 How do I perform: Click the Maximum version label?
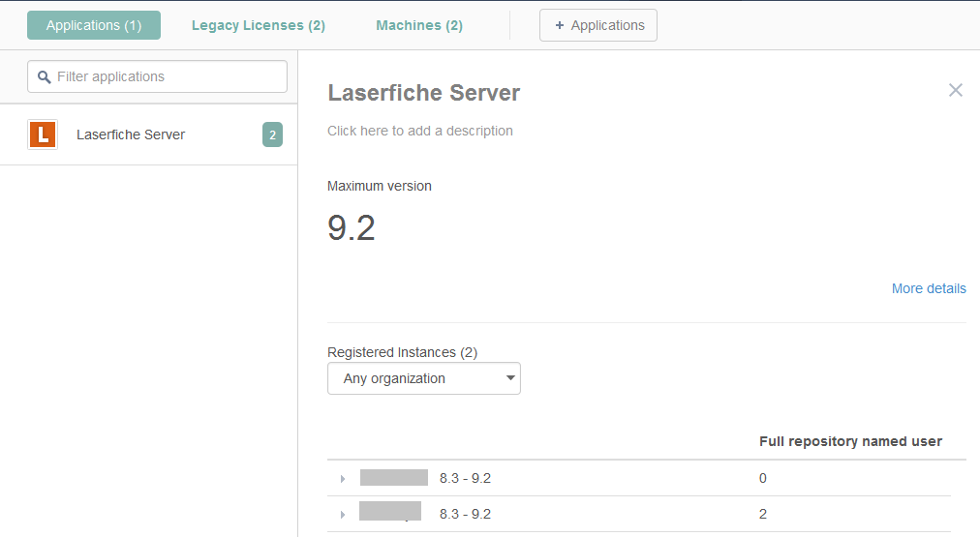click(380, 186)
